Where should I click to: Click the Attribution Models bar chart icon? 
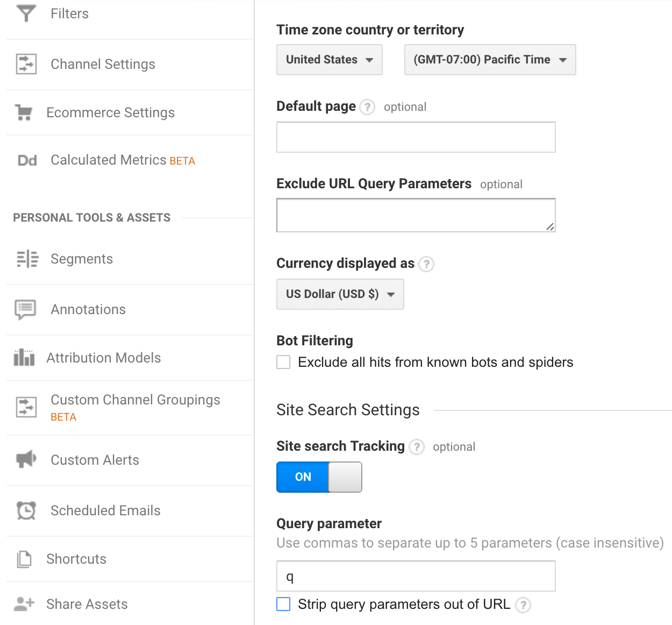(24, 358)
